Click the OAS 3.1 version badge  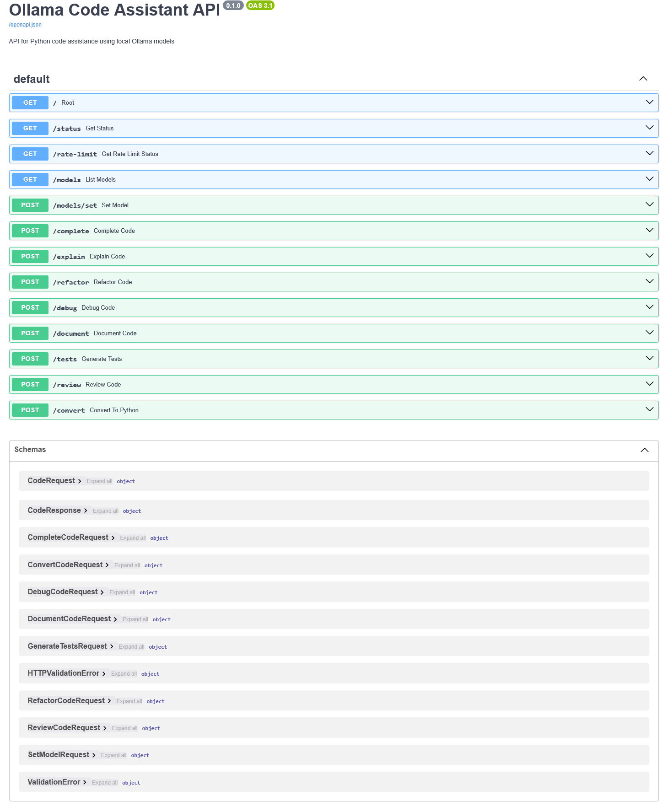tap(260, 5)
